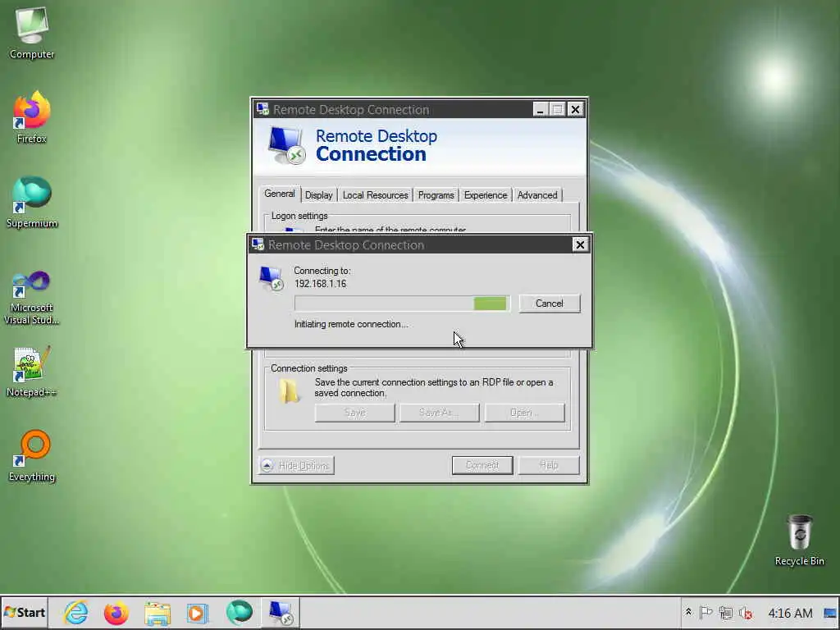
Task: Select the Recycle Bin on desktop
Action: pos(799,540)
